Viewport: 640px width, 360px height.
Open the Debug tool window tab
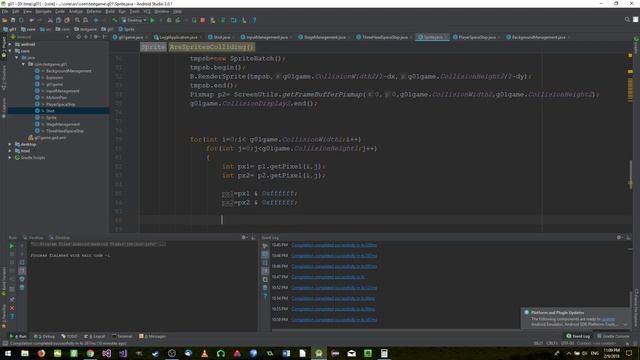[x=44, y=336]
